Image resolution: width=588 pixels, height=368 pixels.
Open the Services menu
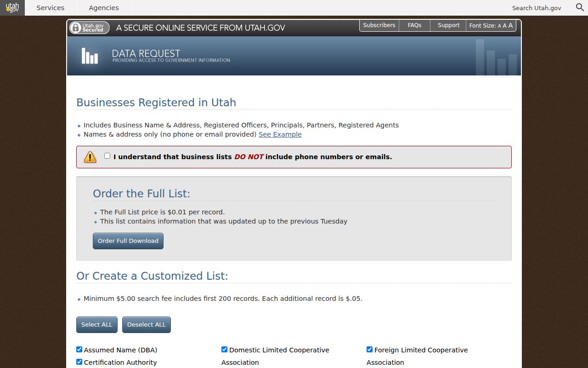point(51,8)
